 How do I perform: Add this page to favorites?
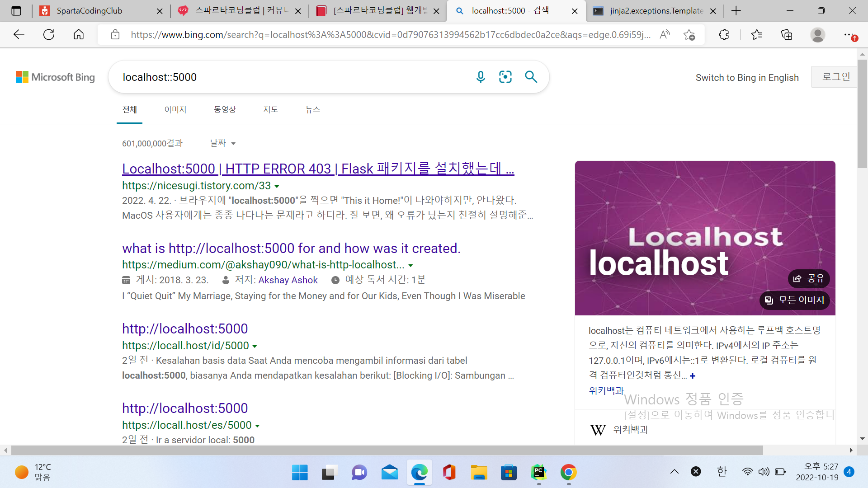pos(689,34)
